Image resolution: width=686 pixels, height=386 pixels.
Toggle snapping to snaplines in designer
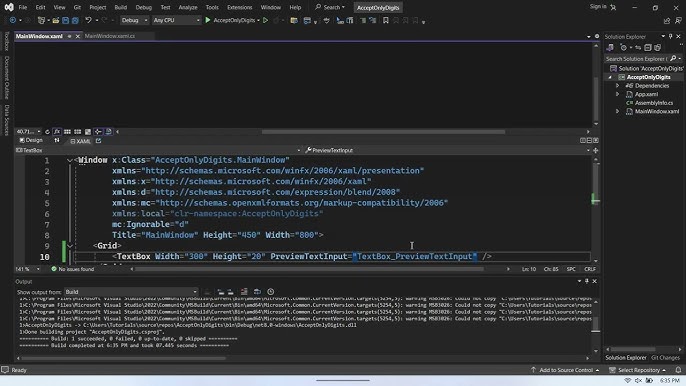(98, 131)
